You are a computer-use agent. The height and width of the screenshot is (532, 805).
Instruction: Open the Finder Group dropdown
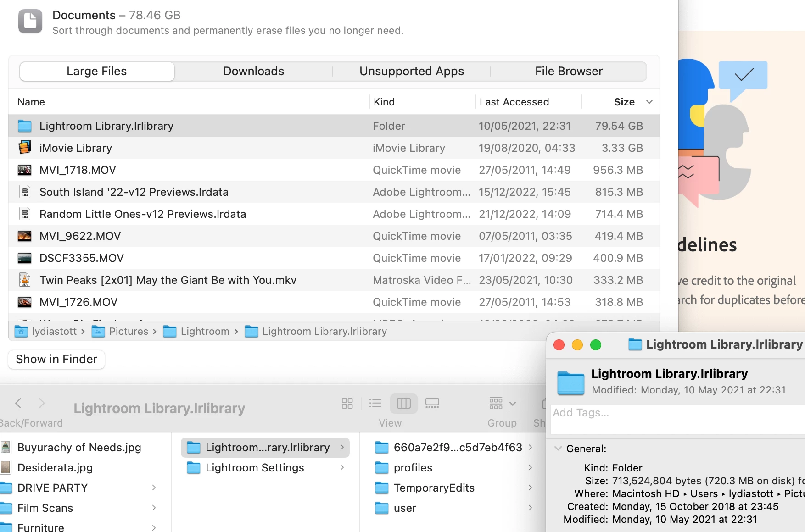click(x=503, y=403)
